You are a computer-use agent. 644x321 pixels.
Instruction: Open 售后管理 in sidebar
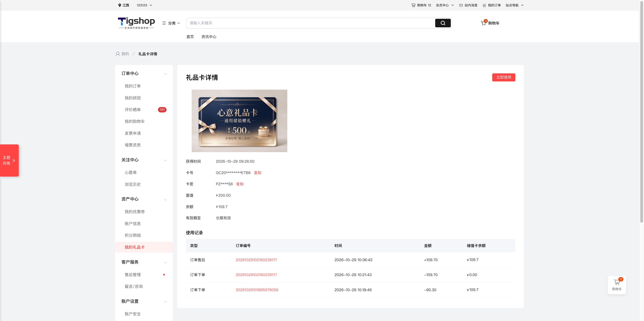(133, 275)
